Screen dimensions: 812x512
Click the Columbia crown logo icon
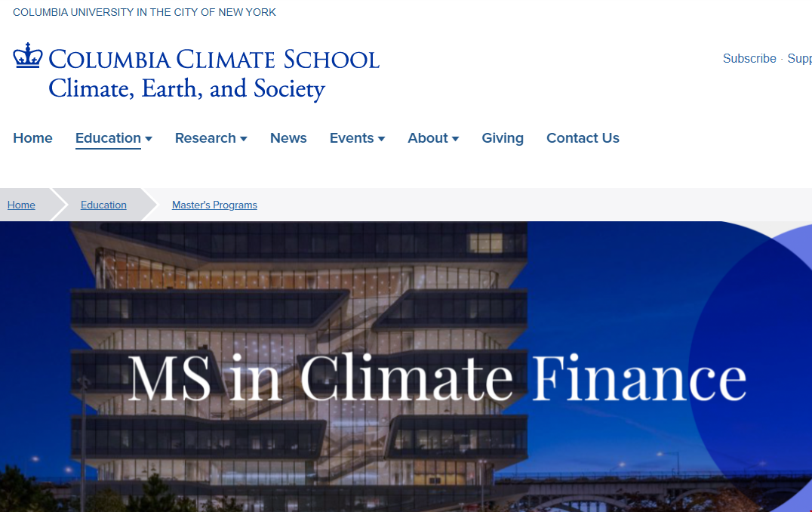point(27,57)
